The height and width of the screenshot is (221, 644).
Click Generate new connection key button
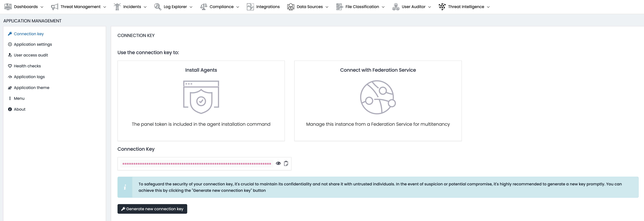(x=152, y=209)
